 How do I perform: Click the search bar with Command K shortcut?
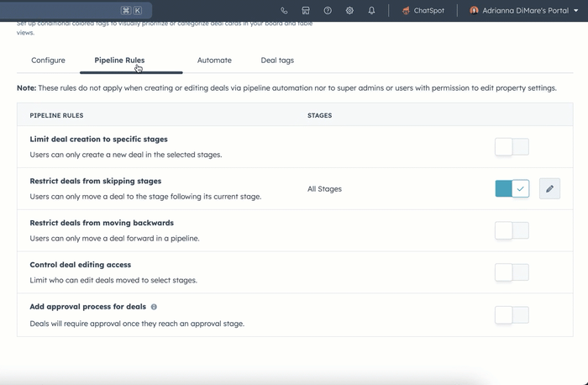pos(76,10)
